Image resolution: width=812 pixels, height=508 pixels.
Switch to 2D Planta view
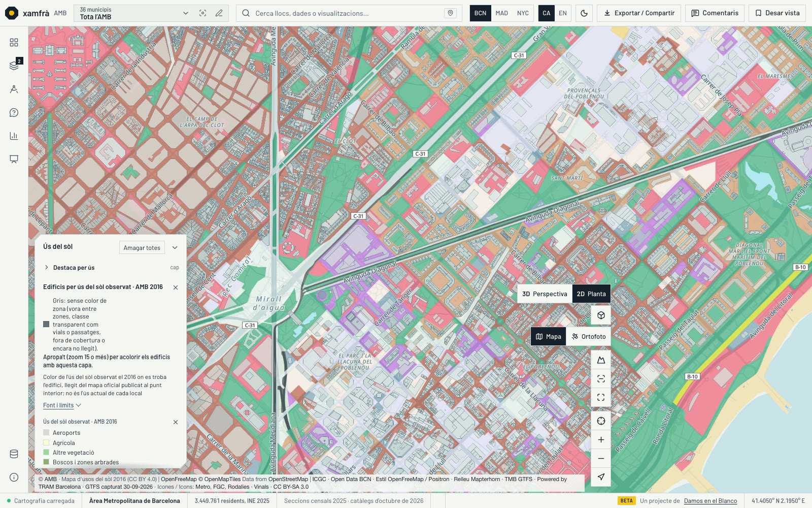591,294
